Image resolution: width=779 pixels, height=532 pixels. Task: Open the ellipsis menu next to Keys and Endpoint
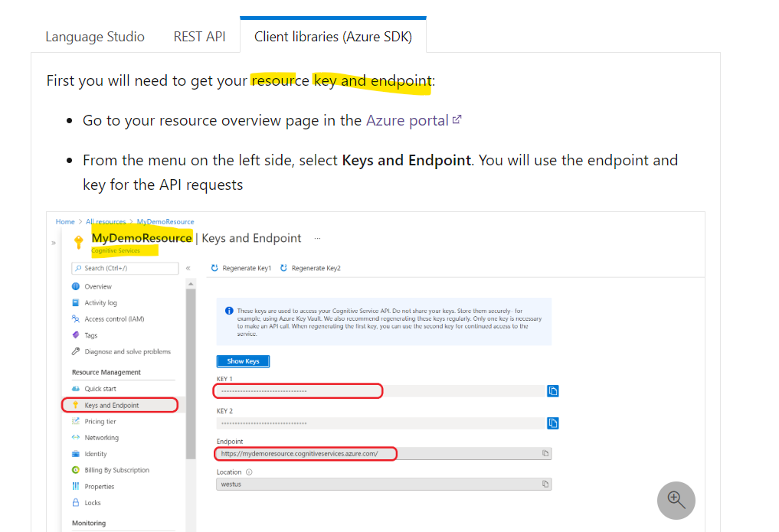click(x=318, y=238)
